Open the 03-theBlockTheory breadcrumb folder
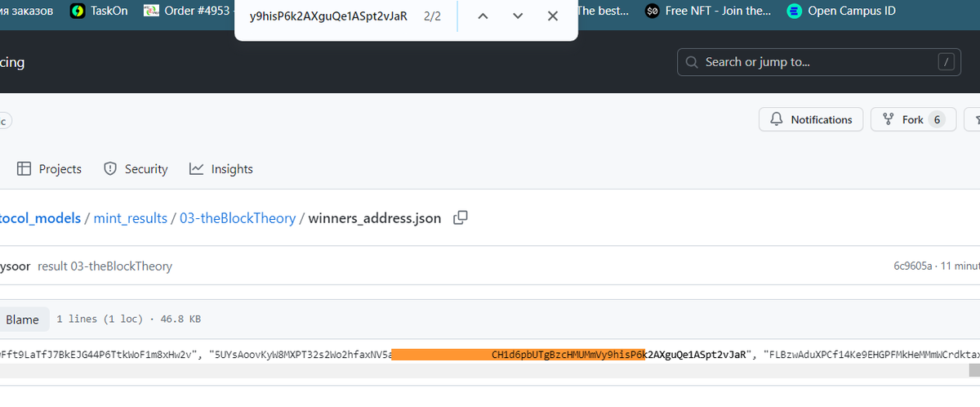Viewport: 980px width, 407px height. point(238,218)
